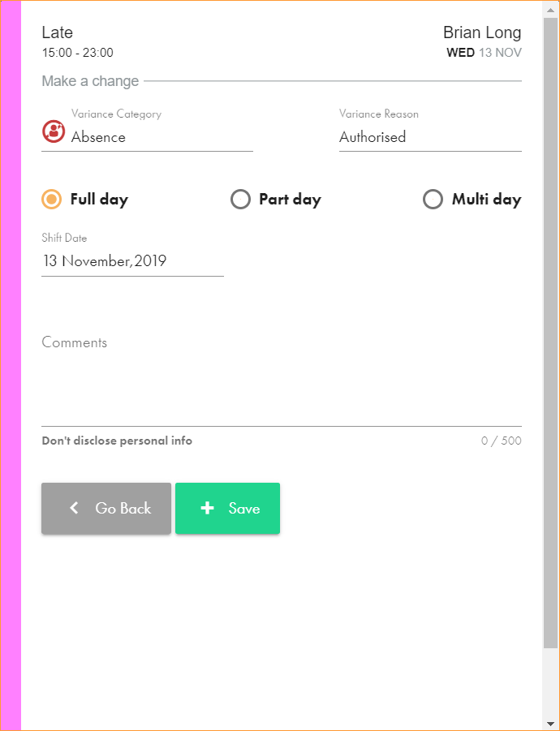The height and width of the screenshot is (731, 560).
Task: Click the red absence person icon
Action: coord(53,131)
